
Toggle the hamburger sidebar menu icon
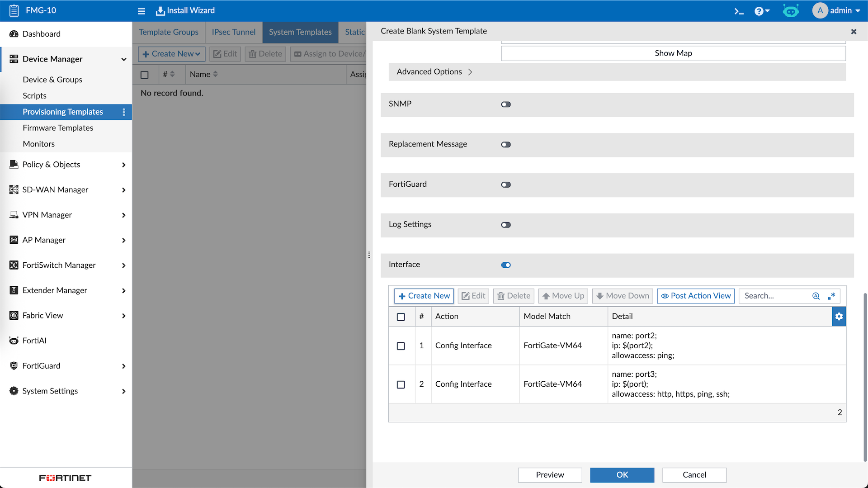click(x=142, y=11)
